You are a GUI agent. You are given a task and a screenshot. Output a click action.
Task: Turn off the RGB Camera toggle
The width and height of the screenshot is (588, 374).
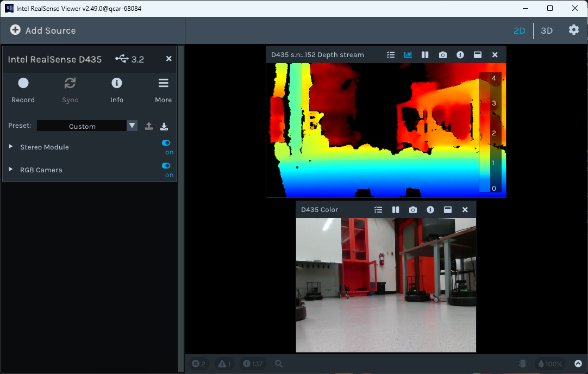click(x=166, y=166)
